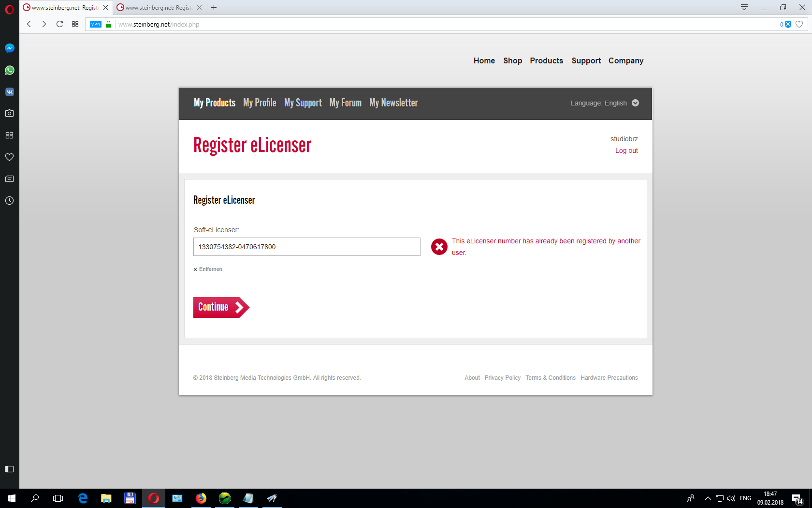Open Task View on taskbar
The width and height of the screenshot is (812, 508).
coord(58,498)
